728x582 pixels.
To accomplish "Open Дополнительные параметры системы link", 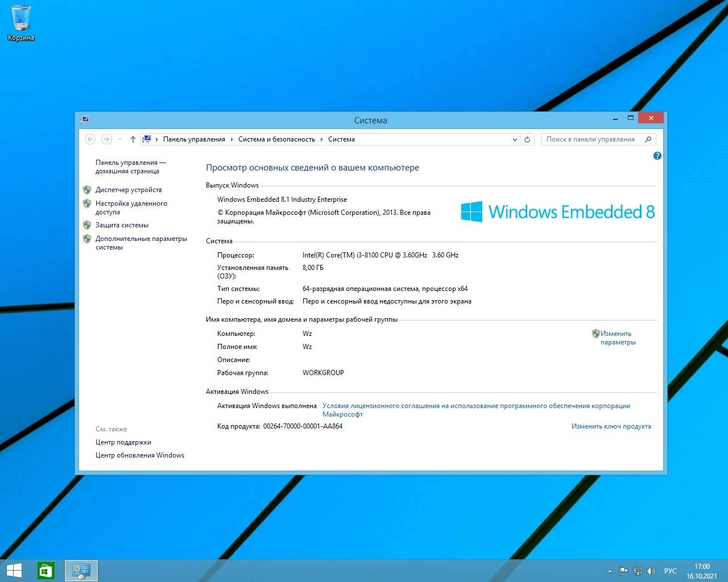I will [141, 243].
